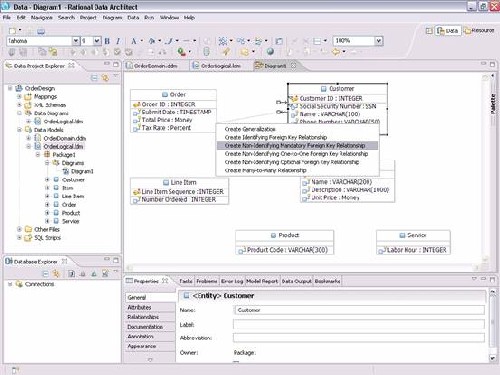Click the Abbreviation input field

click(x=359, y=338)
